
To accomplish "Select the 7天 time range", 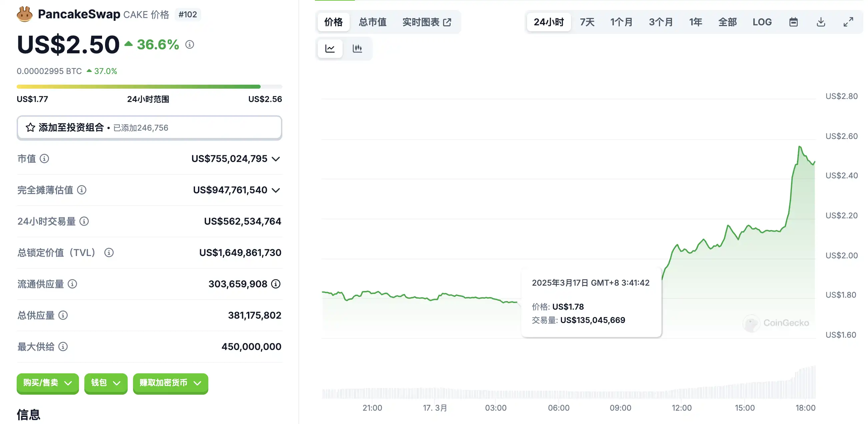I will point(587,22).
